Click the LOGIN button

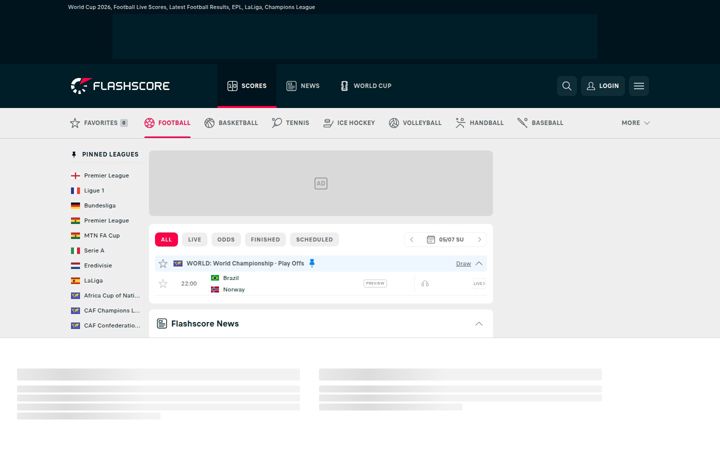coord(602,86)
